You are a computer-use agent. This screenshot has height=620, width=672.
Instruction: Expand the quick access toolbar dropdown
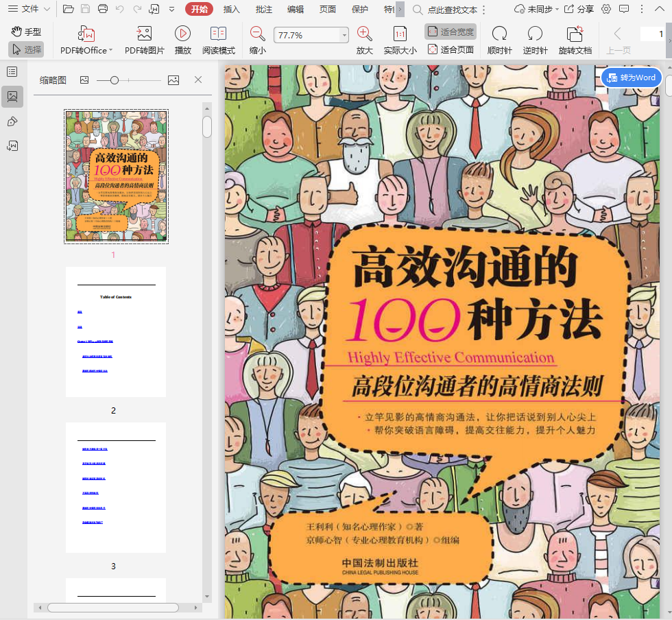click(x=172, y=9)
